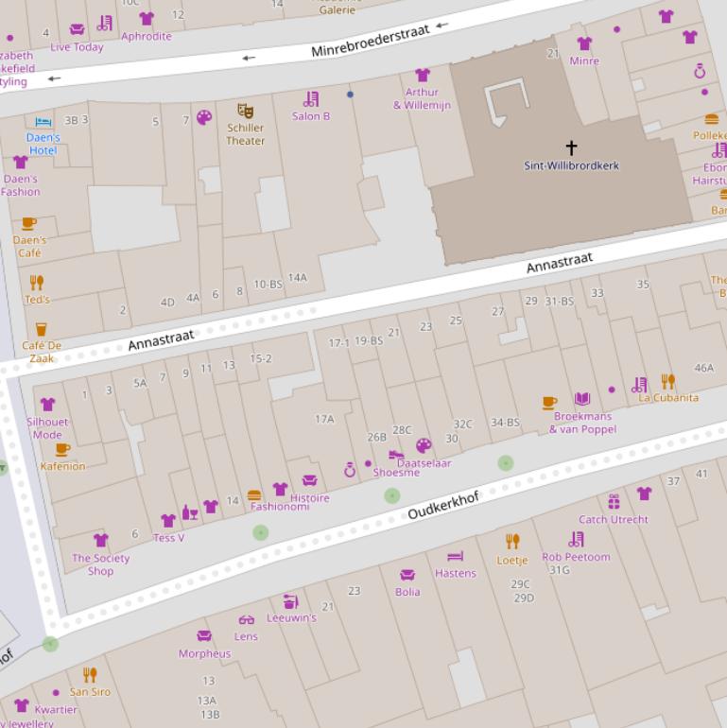727x728 pixels.
Task: Click the San Siro restaurant icon
Action: pos(90,675)
